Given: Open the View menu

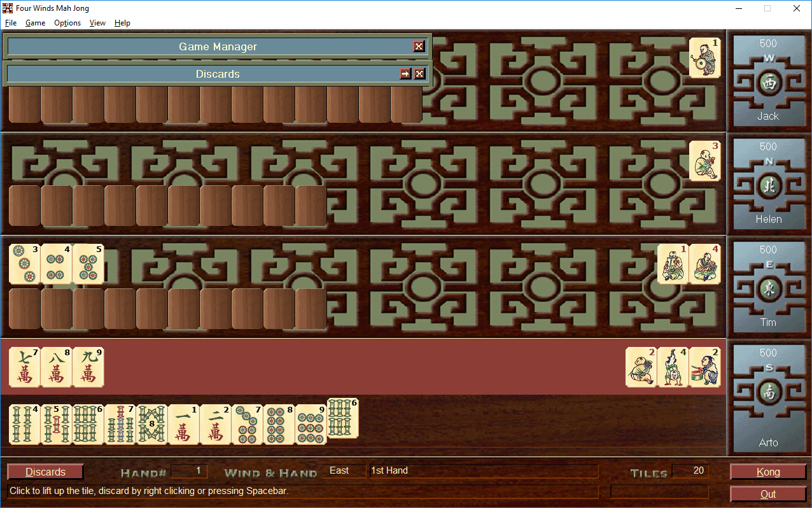Looking at the screenshot, I should coord(97,23).
